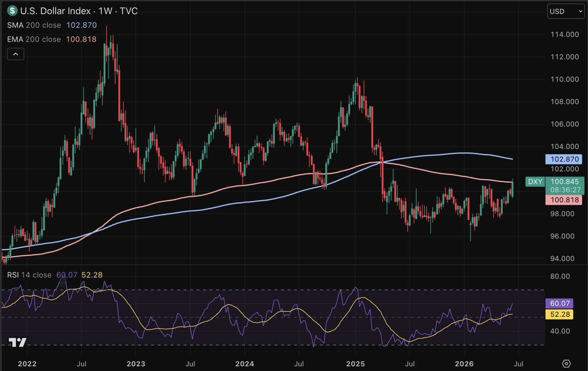Click the 106.000 price axis label
Viewport: 588px width, 371px height.
(565, 124)
